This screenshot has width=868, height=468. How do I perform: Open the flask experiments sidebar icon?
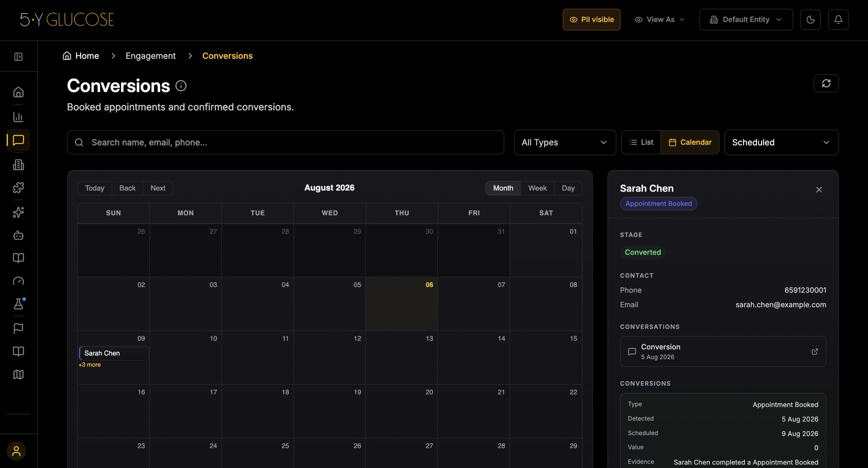tap(19, 304)
